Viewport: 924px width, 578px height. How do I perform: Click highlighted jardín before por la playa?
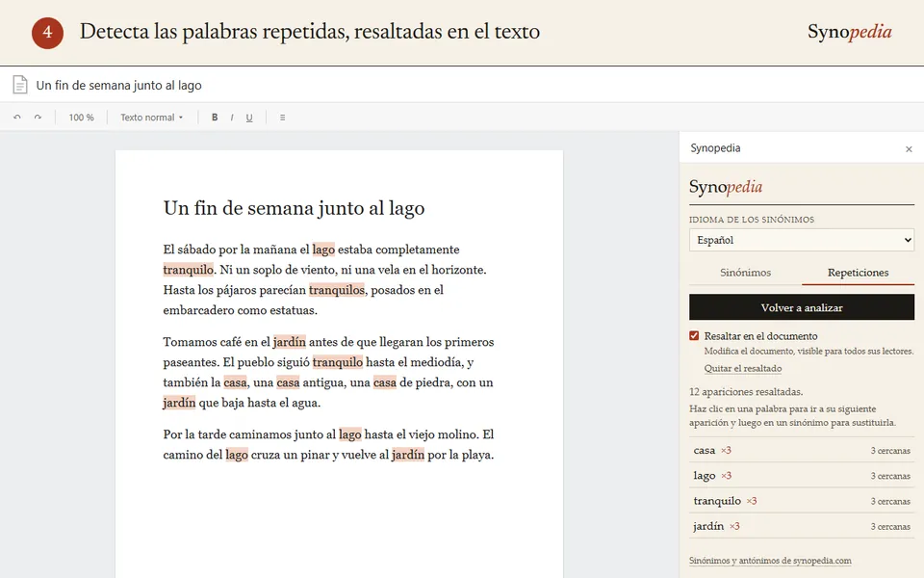pos(408,455)
